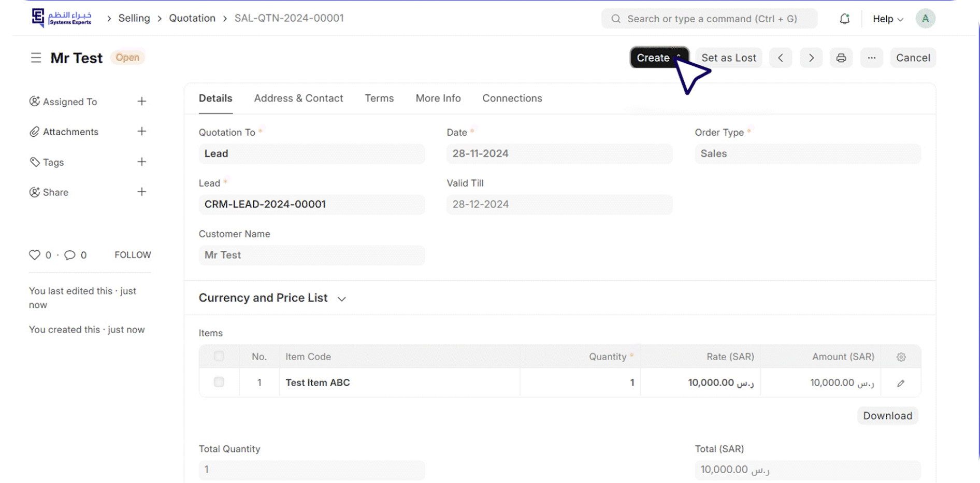
Task: Click the notification bell icon
Action: [x=844, y=19]
